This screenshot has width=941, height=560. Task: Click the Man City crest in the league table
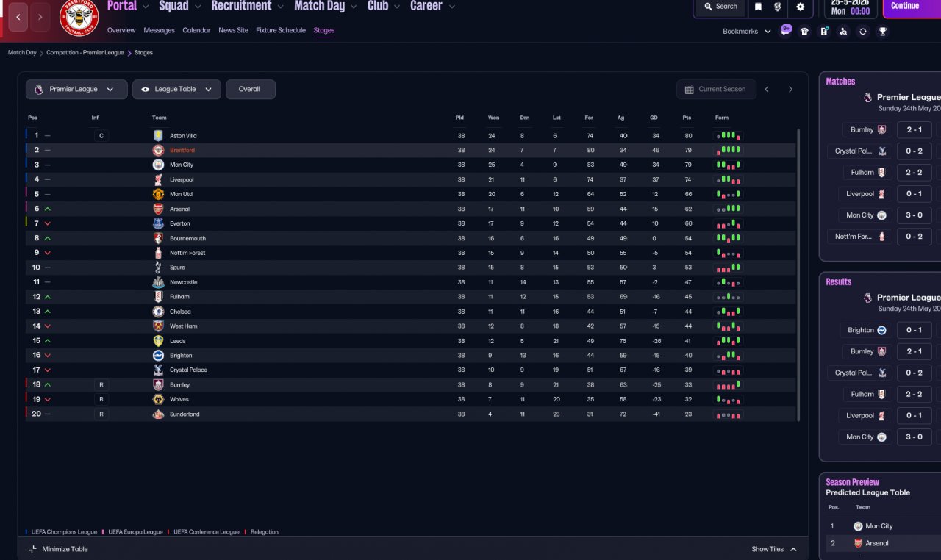click(x=158, y=165)
